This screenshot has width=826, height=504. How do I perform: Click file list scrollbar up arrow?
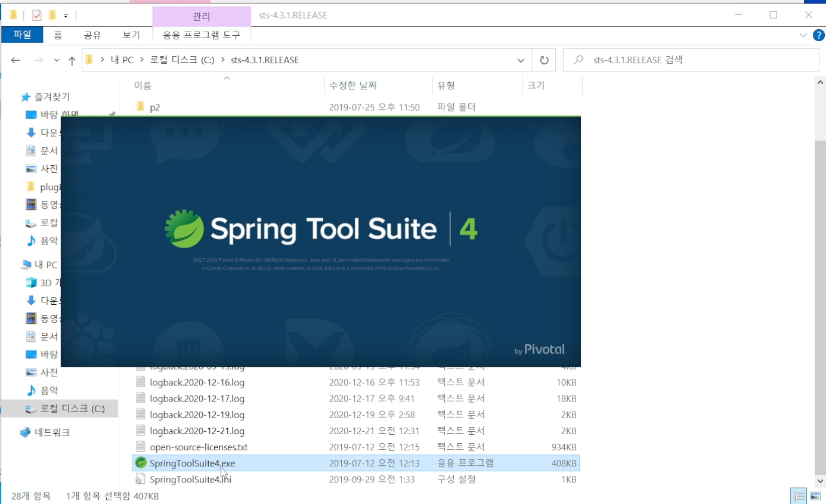820,84
